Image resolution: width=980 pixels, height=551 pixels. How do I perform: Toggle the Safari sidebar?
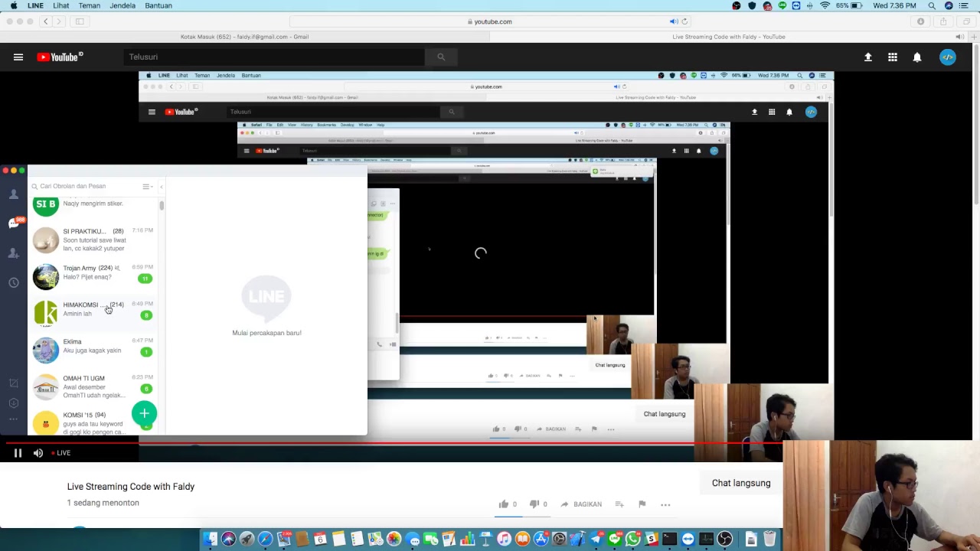pyautogui.click(x=80, y=21)
